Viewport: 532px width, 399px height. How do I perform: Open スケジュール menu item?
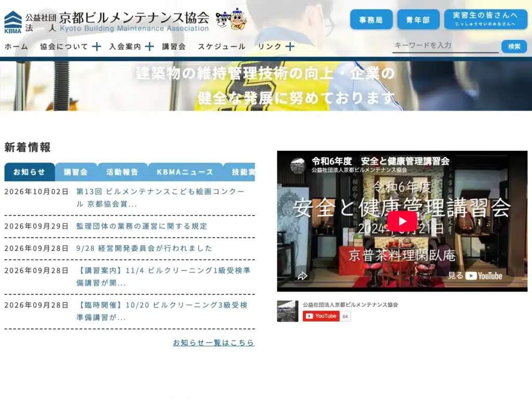221,46
